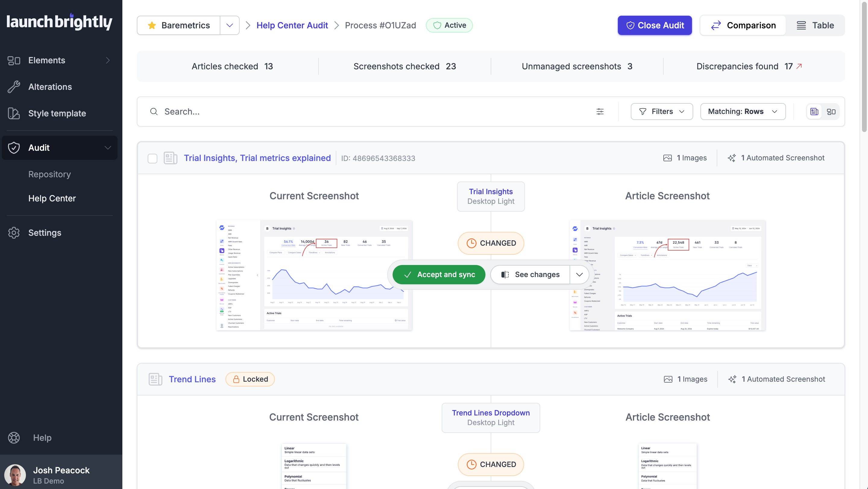This screenshot has height=489, width=868.
Task: Switch to article list view icon
Action: (814, 112)
